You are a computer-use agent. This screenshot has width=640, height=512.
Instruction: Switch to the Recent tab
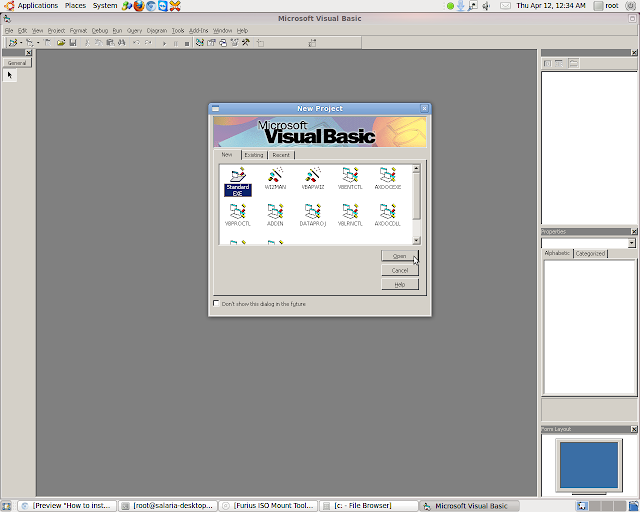coord(281,155)
